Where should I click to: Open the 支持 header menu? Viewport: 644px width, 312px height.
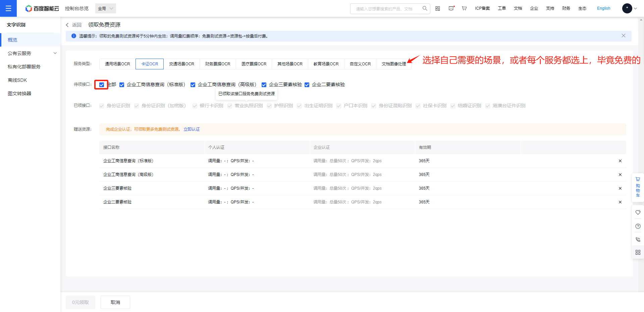(x=550, y=8)
